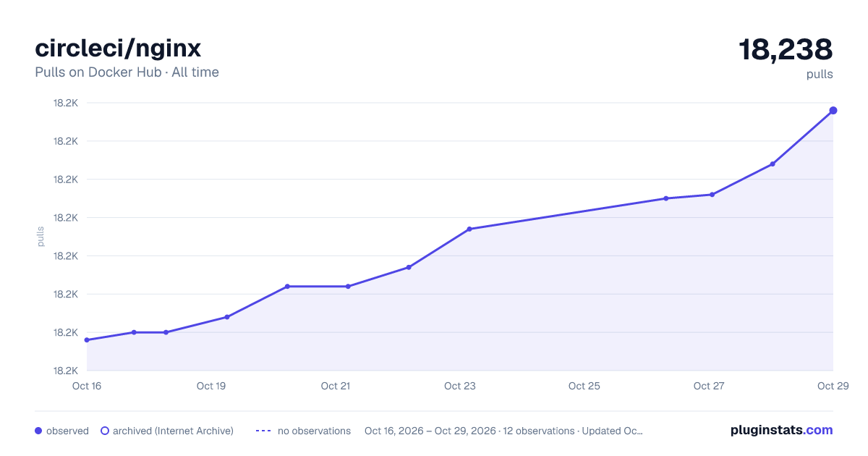The width and height of the screenshot is (868, 456).
Task: Click the circleci/nginx title
Action: point(118,48)
